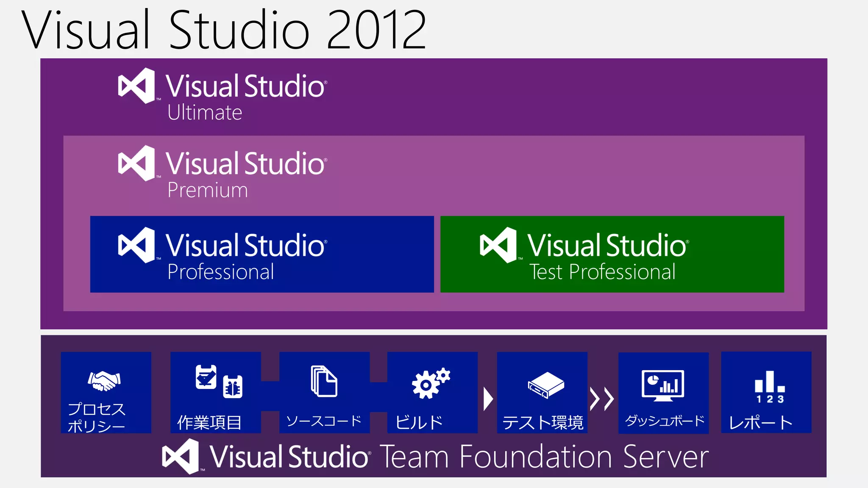This screenshot has width=868, height=488.
Task: Select the 作業項目 label
Action: click(209, 422)
